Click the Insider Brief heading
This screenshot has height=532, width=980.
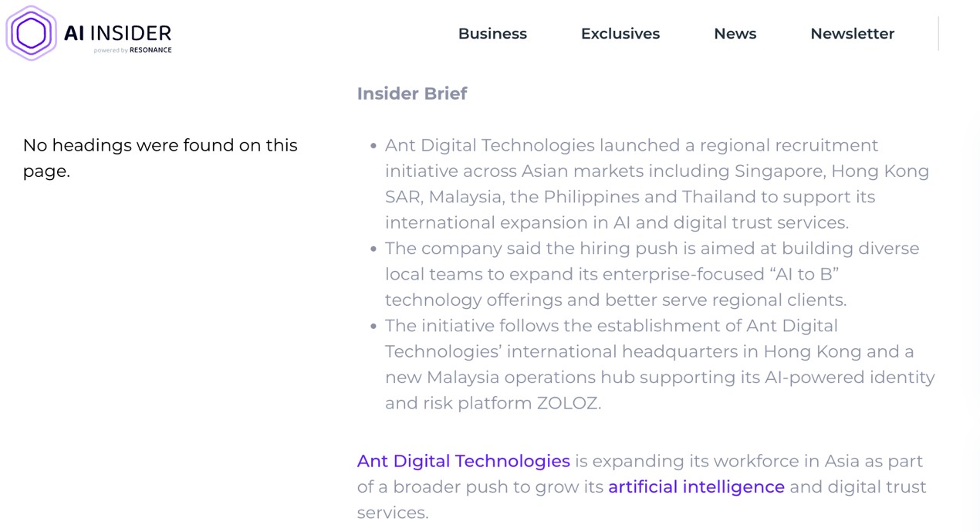point(411,93)
